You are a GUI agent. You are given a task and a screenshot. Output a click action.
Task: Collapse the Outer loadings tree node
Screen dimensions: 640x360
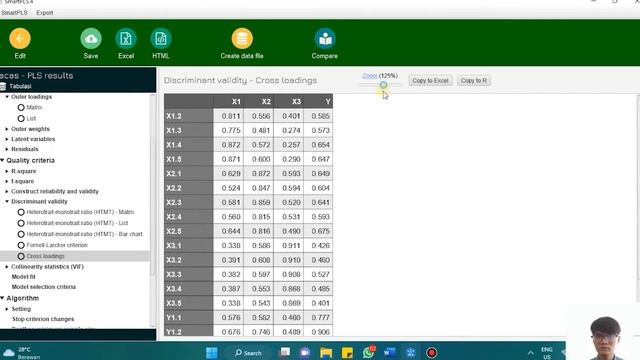[7, 97]
